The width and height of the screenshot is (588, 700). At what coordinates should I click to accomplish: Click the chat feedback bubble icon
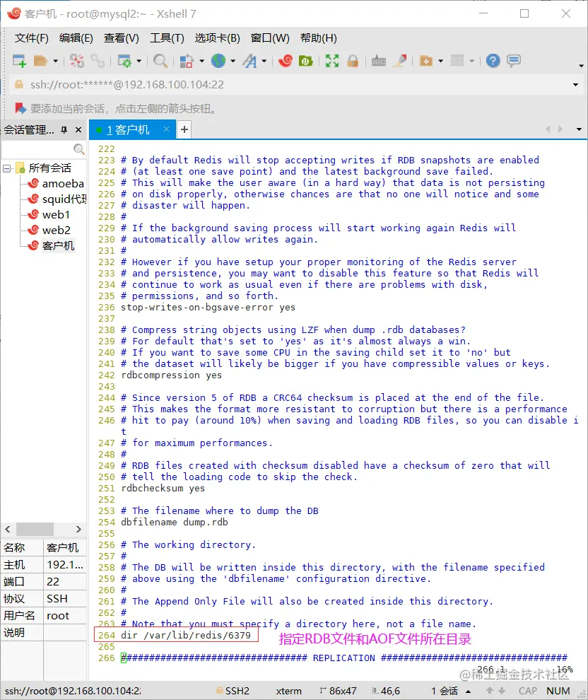514,61
